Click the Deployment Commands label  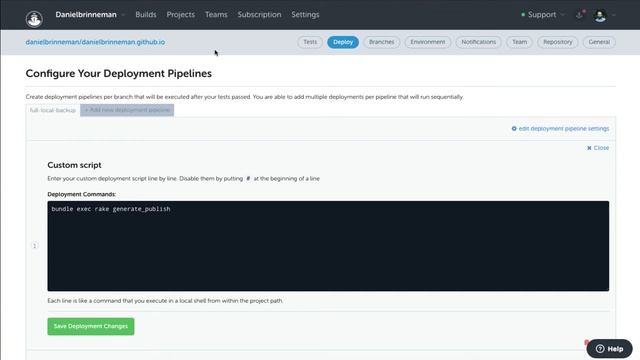click(x=82, y=194)
